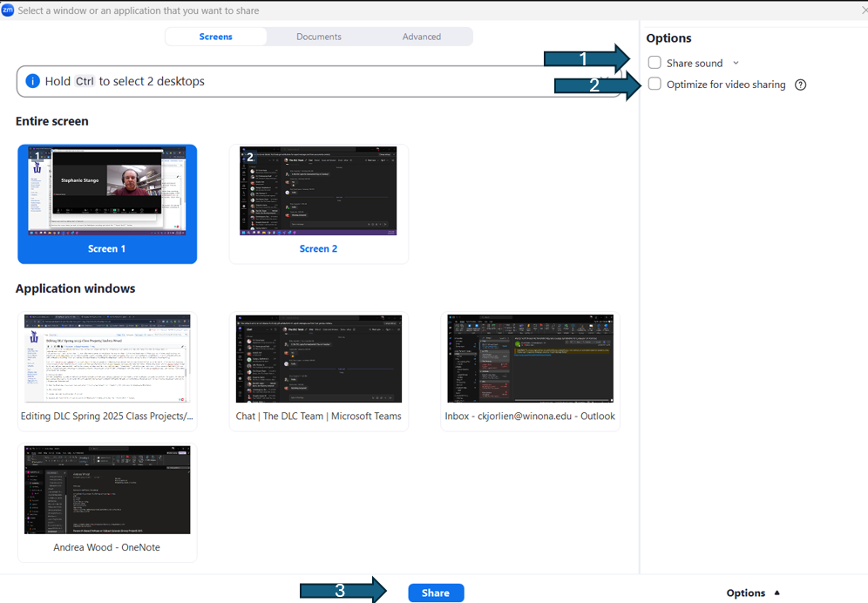Check Optimize for video sharing

point(654,85)
